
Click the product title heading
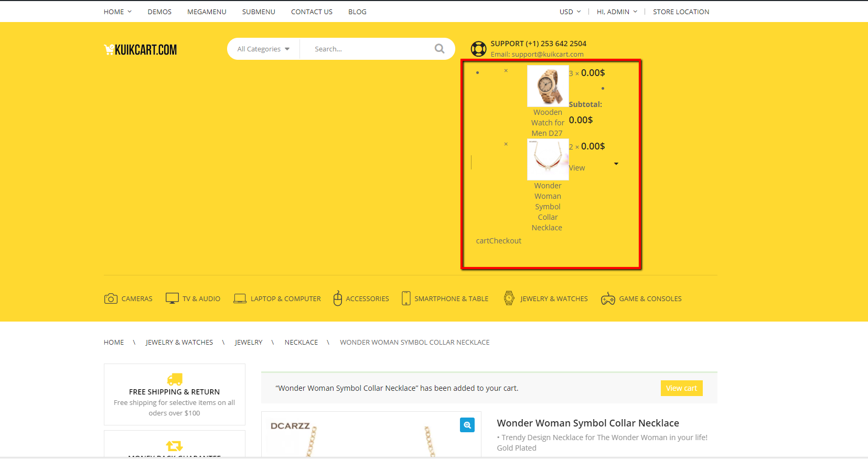coord(588,423)
